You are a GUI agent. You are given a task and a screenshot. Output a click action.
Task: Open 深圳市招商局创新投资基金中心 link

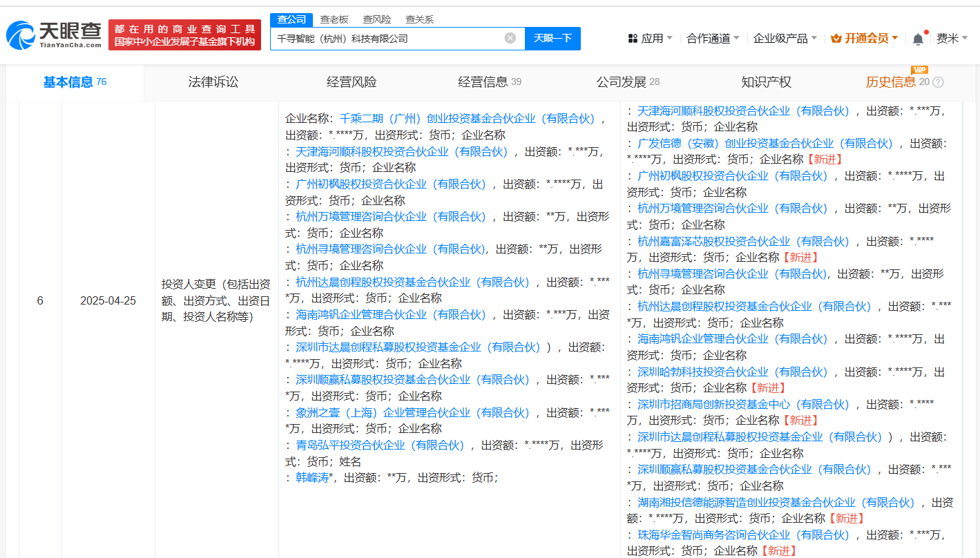[x=743, y=405]
